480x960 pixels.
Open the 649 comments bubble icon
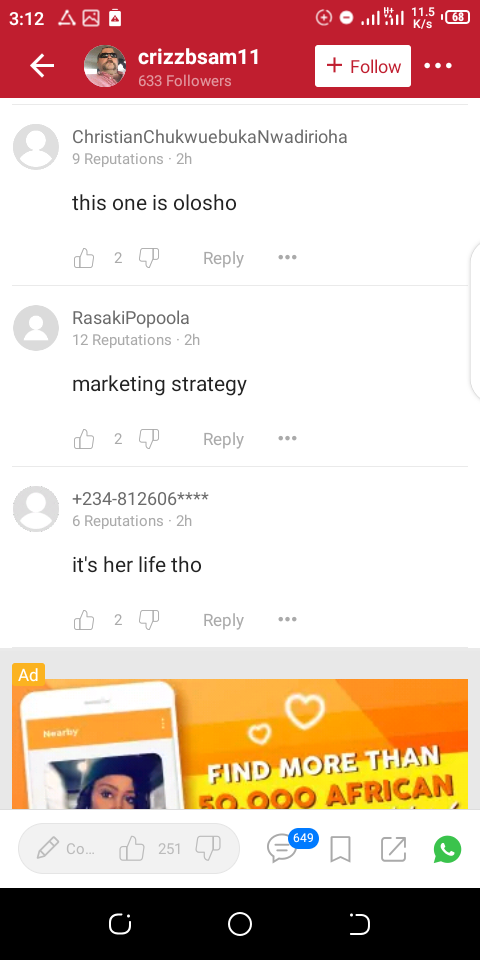pos(283,849)
